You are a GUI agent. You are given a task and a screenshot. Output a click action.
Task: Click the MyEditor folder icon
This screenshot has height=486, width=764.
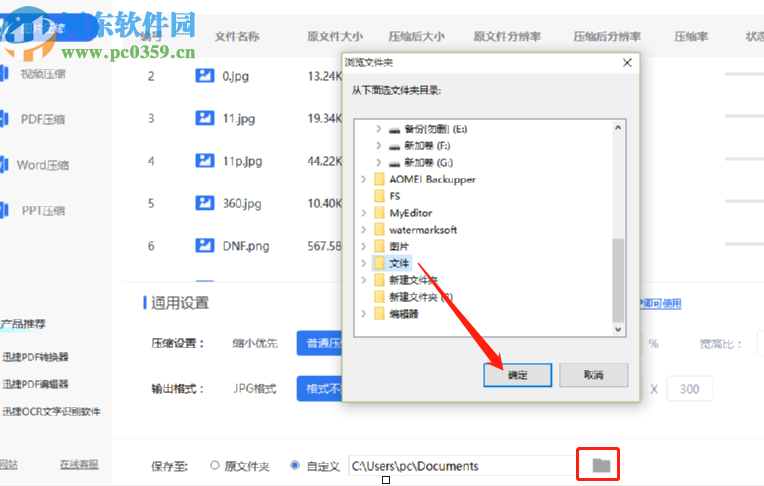380,213
